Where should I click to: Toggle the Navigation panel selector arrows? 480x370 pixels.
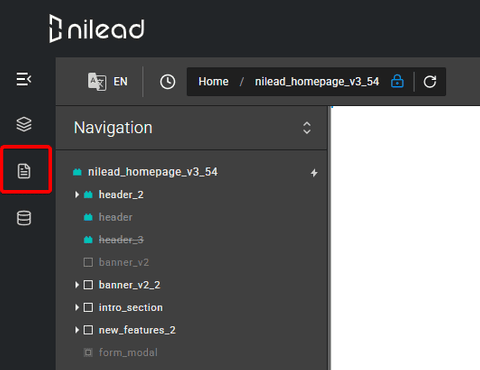(307, 128)
